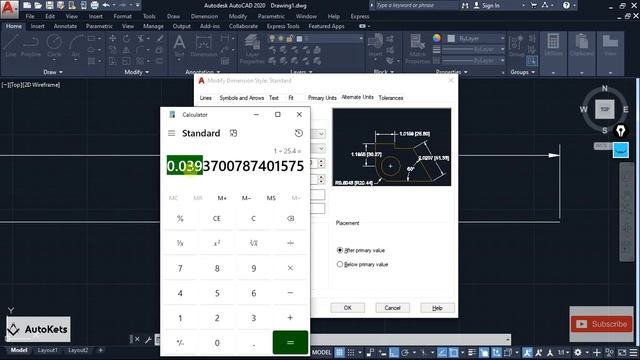Open the first combo box in dimension style dialog
The image size is (640, 360).
318,133
